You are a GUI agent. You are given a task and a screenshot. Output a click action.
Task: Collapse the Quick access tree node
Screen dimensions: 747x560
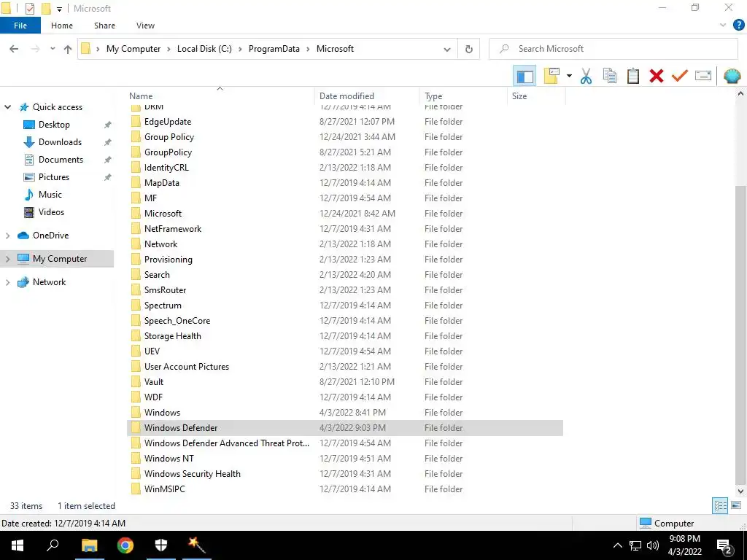click(x=7, y=107)
